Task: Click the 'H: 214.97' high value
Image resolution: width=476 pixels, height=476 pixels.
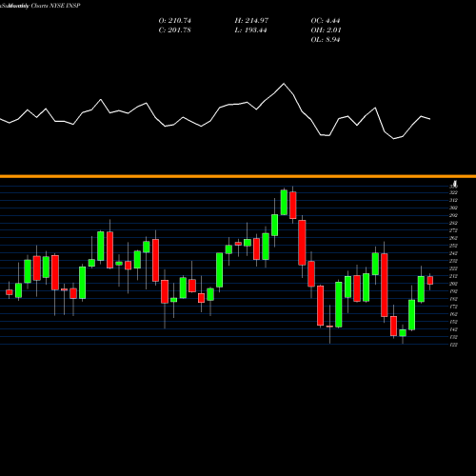Action: coord(251,21)
